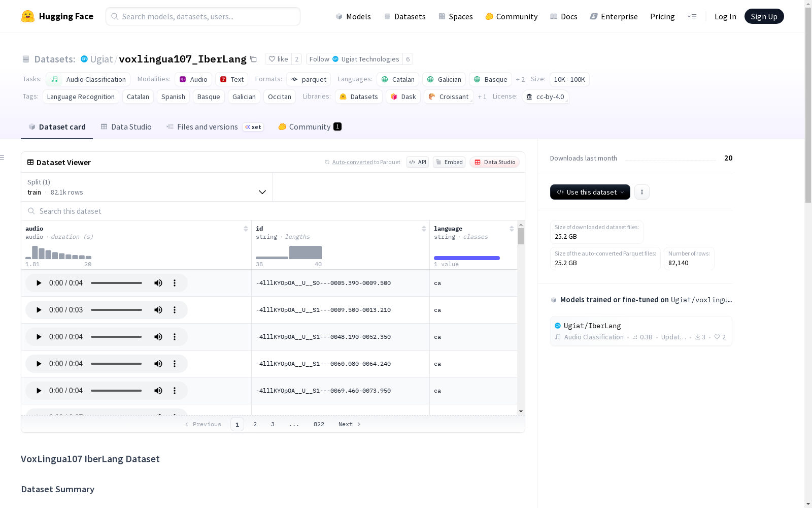Seek in audio progress bar of row 0005.390-0009.500

point(116,283)
